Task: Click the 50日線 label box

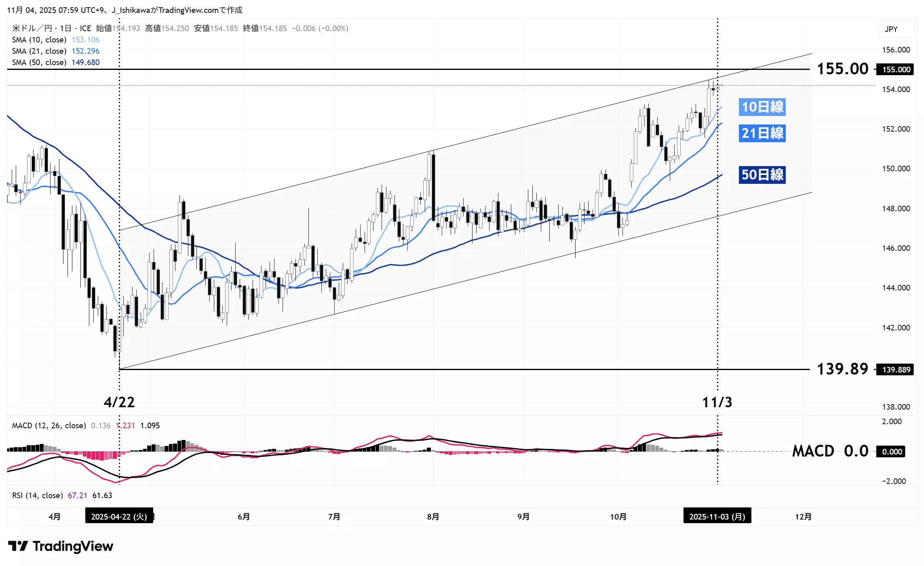Action: [x=762, y=175]
